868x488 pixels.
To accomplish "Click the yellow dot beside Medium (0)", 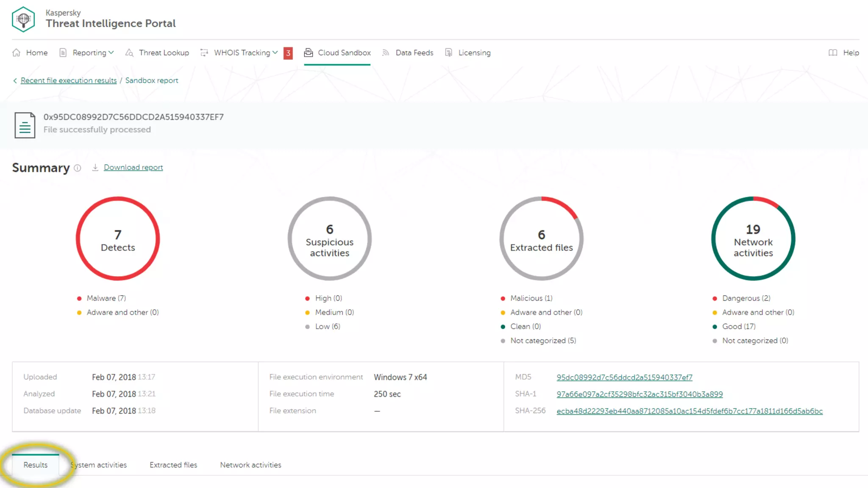I will pyautogui.click(x=307, y=313).
